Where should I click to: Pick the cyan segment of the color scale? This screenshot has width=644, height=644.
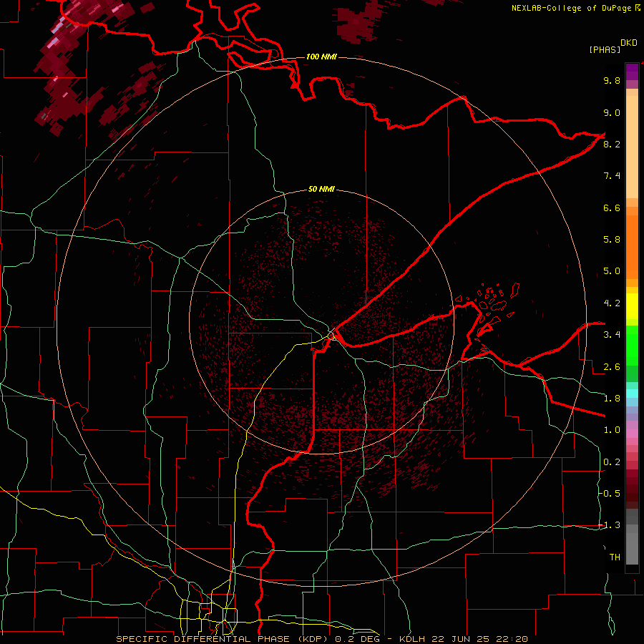click(x=632, y=394)
